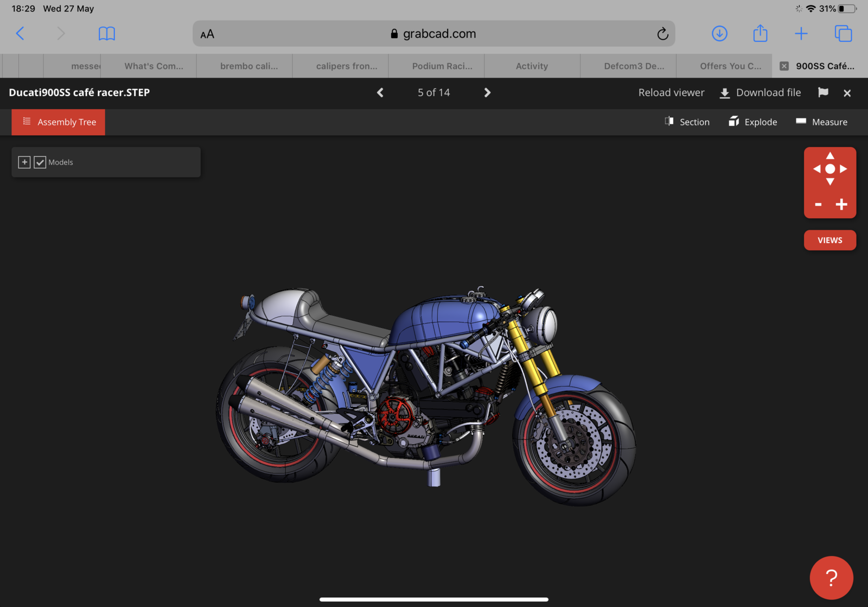The width and height of the screenshot is (868, 607).
Task: Tap the Wi-Fi status icon
Action: click(810, 9)
